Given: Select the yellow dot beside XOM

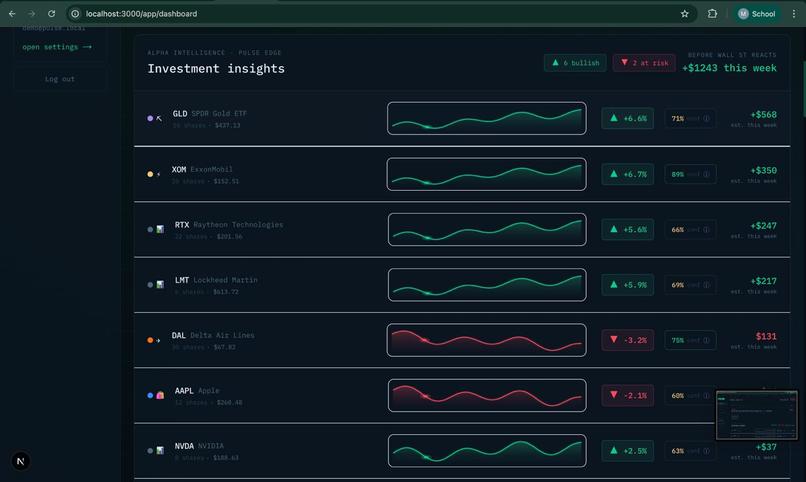Looking at the screenshot, I should 150,174.
